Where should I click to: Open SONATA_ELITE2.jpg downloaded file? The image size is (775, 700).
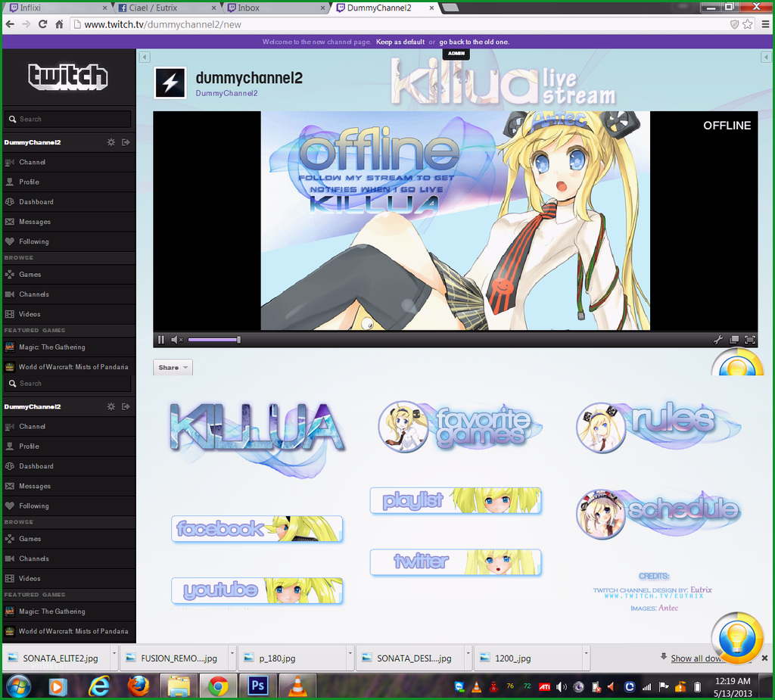click(55, 658)
